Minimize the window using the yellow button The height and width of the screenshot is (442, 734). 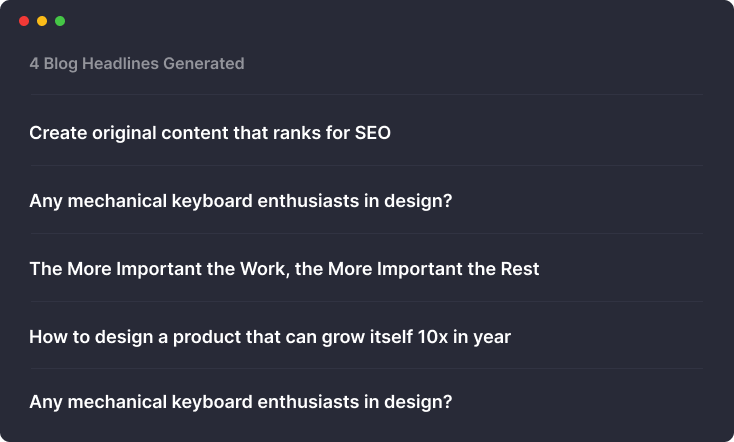[42, 21]
